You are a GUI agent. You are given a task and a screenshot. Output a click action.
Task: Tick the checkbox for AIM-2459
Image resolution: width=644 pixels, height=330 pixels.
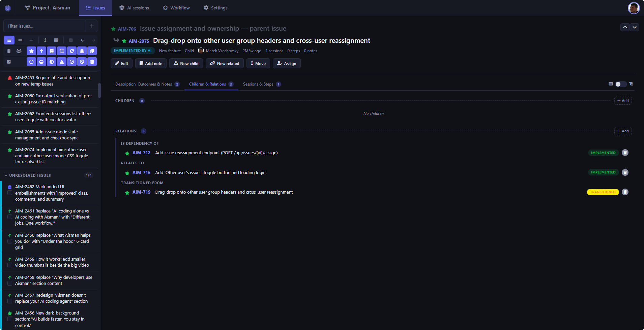click(x=10, y=265)
